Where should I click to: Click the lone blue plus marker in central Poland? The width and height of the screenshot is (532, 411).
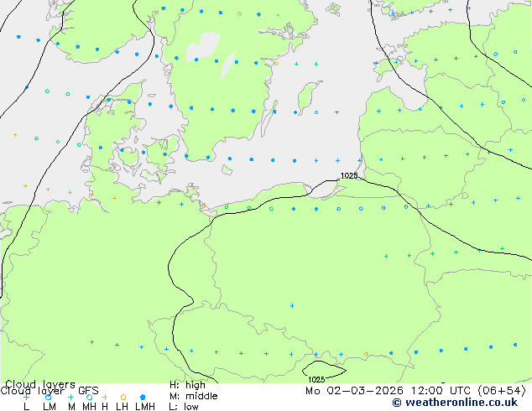(292, 306)
